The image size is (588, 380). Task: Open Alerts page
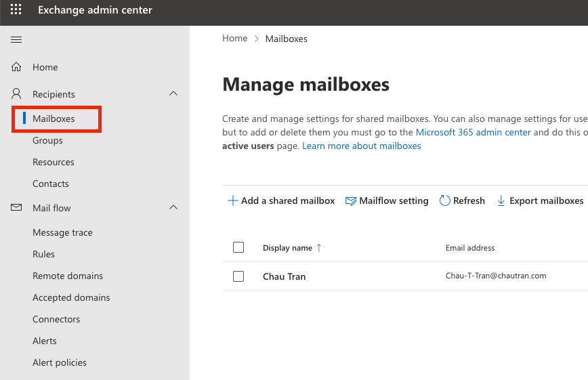(45, 341)
